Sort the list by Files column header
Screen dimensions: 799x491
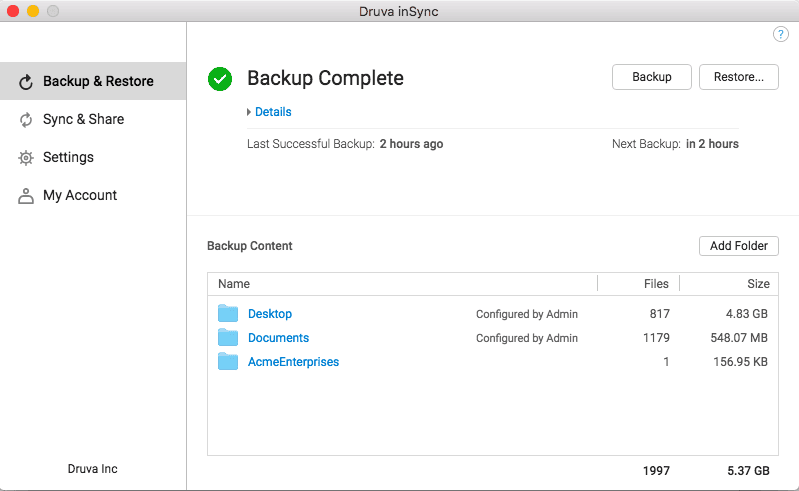[x=656, y=284]
